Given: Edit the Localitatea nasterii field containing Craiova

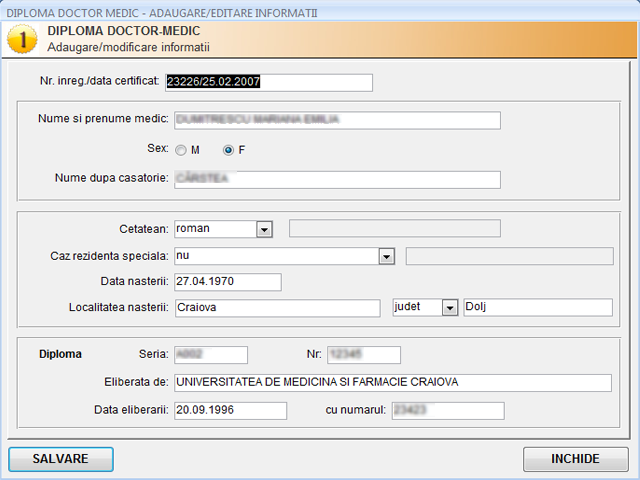Looking at the screenshot, I should pos(276,308).
